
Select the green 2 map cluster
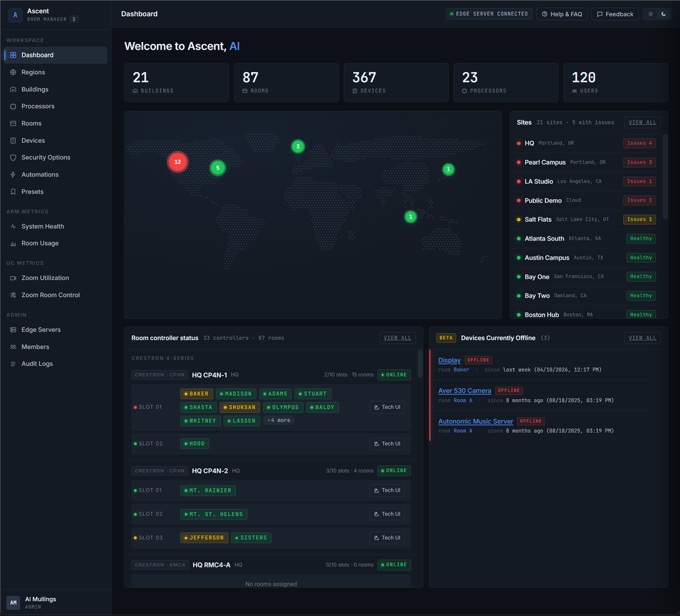pyautogui.click(x=298, y=146)
